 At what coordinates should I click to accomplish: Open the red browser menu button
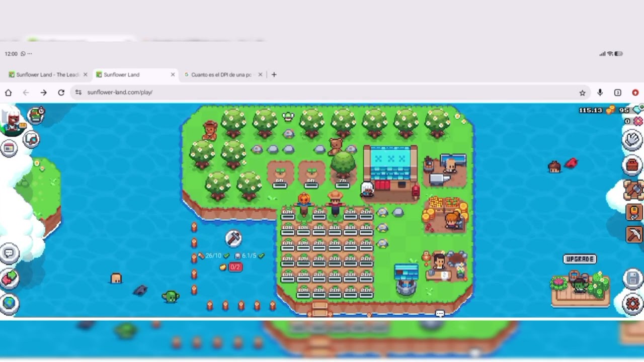click(635, 93)
